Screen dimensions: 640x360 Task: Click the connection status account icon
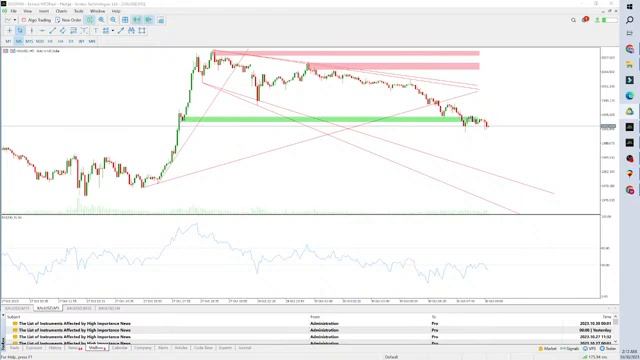pos(598,20)
